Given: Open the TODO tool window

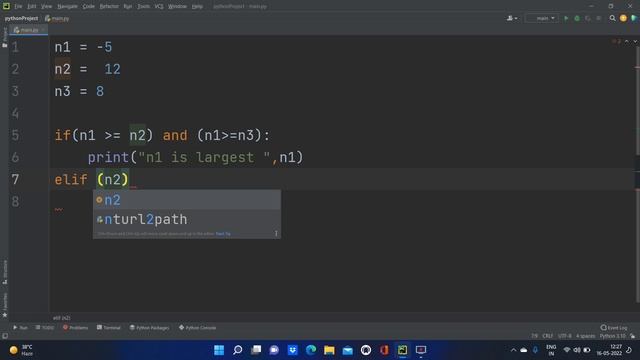Looking at the screenshot, I should click(44, 328).
